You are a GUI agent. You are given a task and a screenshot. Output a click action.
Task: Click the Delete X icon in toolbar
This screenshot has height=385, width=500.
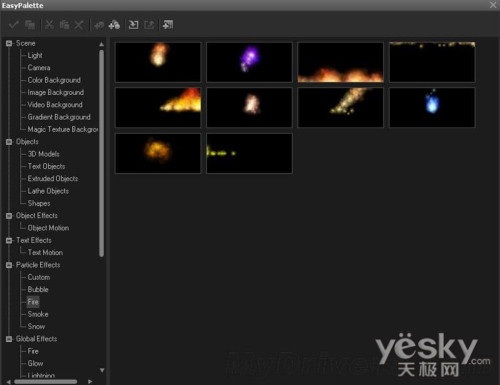coord(79,25)
